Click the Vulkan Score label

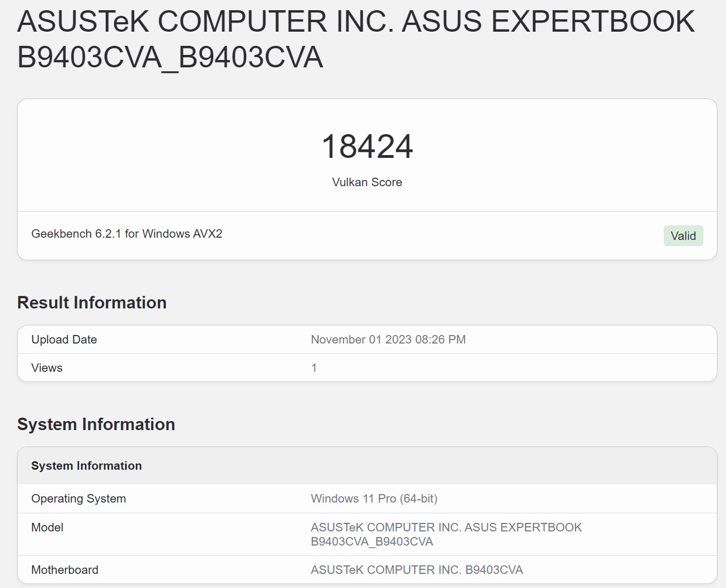coord(367,182)
